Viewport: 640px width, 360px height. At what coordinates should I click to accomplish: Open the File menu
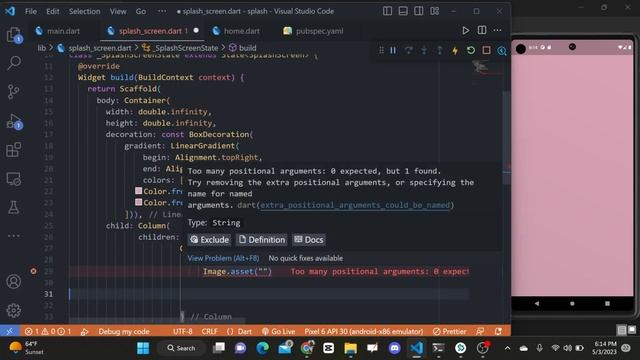(x=31, y=11)
